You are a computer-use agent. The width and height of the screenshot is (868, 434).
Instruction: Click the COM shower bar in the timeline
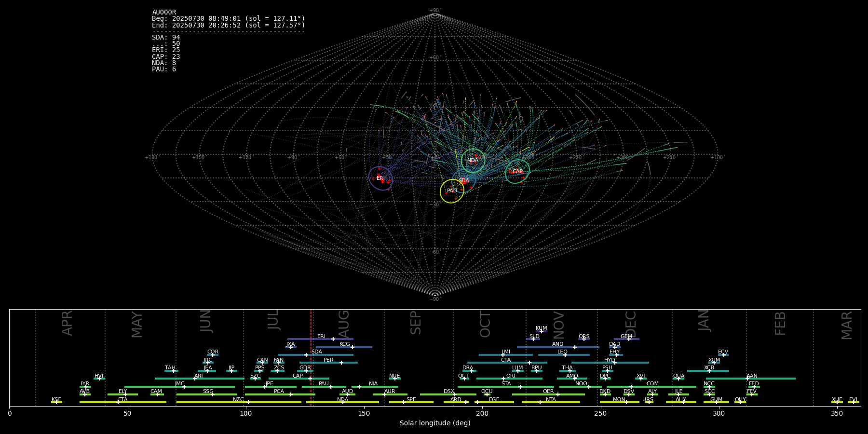coord(651,387)
